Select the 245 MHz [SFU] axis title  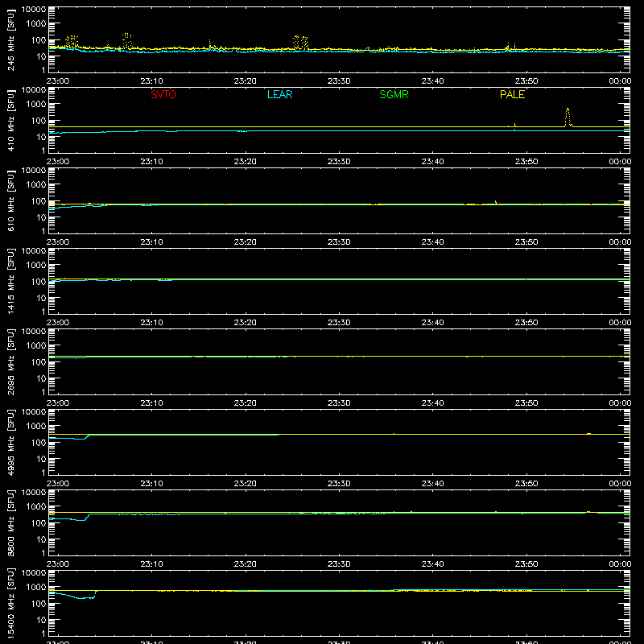click(10, 39)
